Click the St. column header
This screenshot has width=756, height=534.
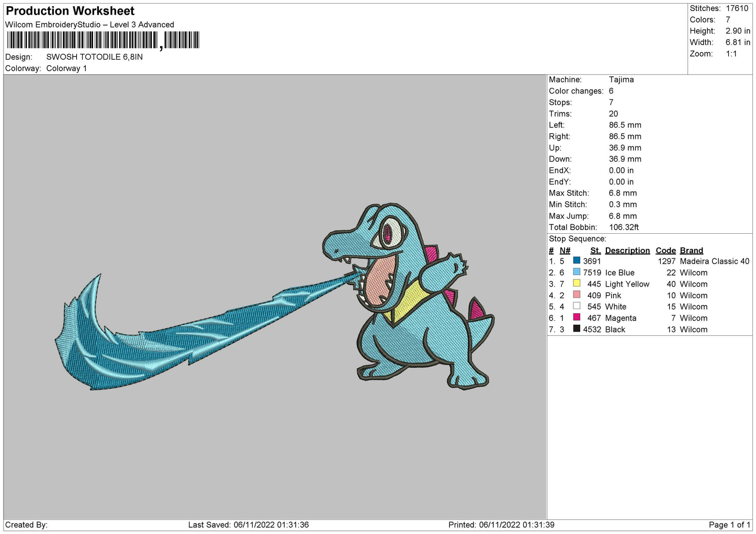point(595,251)
